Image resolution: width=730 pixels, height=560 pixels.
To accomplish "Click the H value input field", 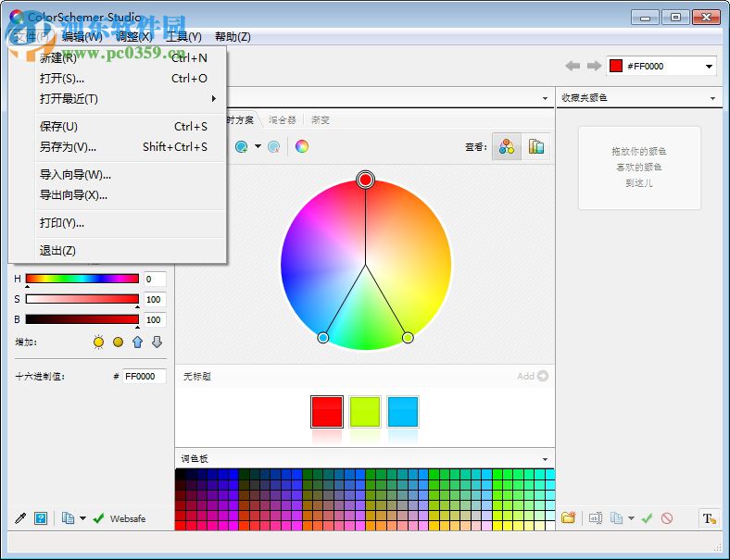I will click(155, 279).
